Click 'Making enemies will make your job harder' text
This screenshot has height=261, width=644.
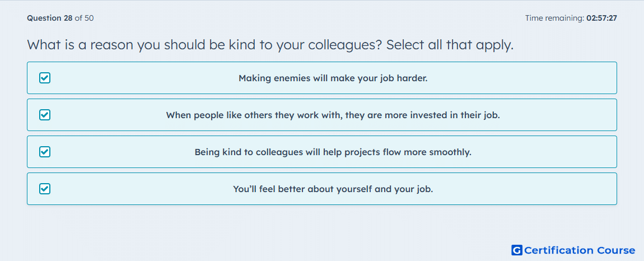333,78
